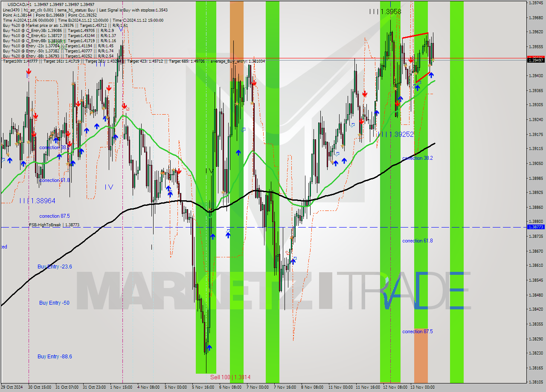Viewport: 546px width, 392px height.
Task: Click the 1.39175 price axis label
Action: [x=536, y=134]
